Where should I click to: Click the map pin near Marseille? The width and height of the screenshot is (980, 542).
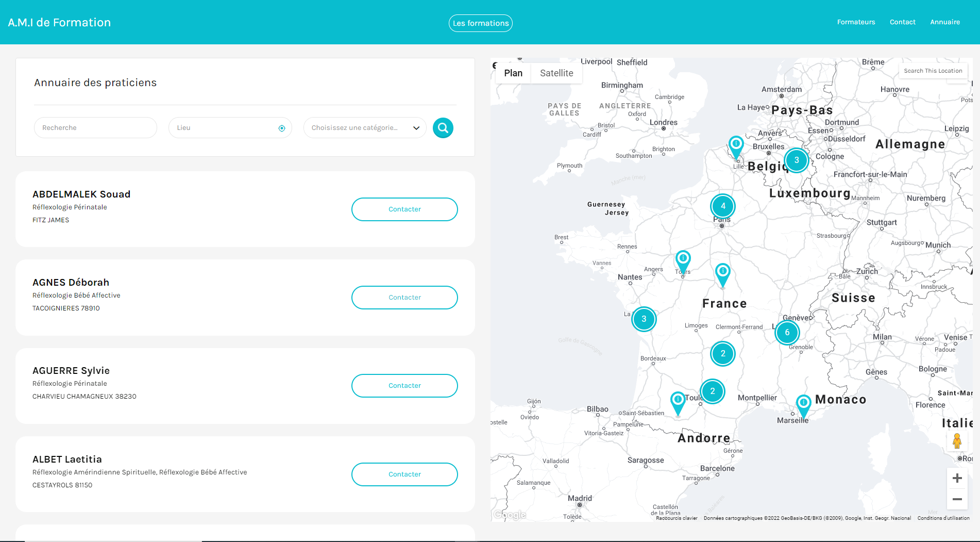(803, 404)
